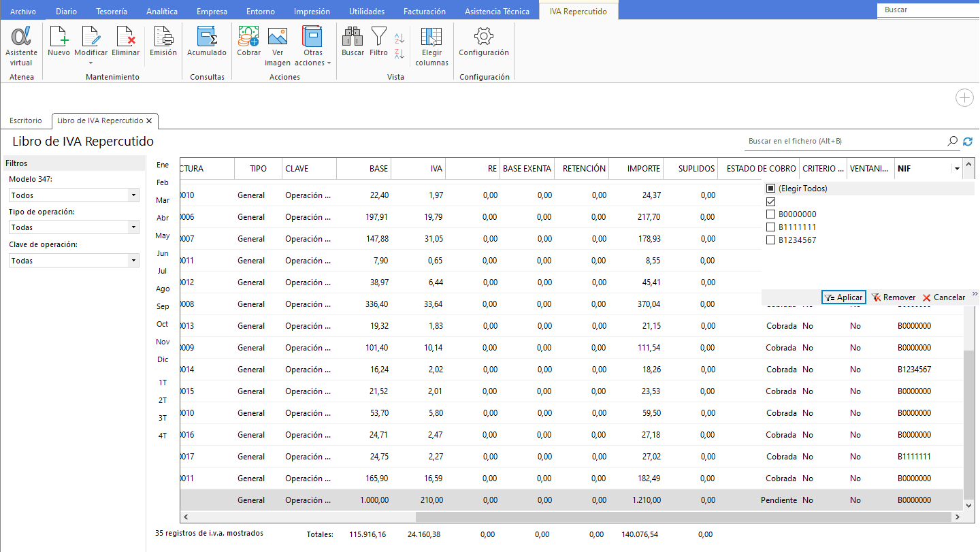Open the Tesorería ribbon tab
This screenshot has width=980, height=552.
pos(111,12)
